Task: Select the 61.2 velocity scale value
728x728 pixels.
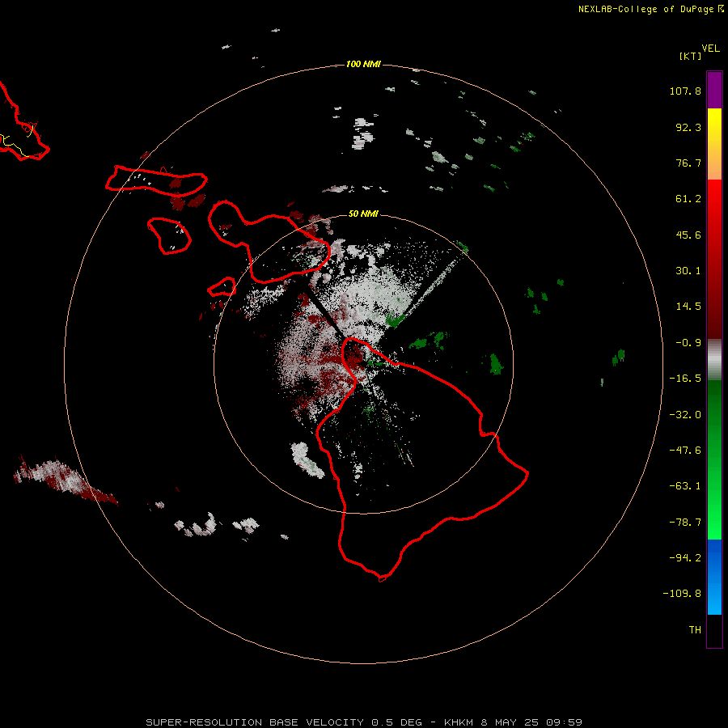Action: [688, 199]
